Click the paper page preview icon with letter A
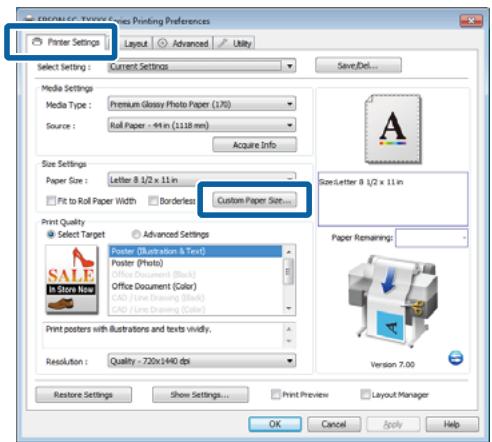The width and height of the screenshot is (492, 442). click(x=393, y=129)
